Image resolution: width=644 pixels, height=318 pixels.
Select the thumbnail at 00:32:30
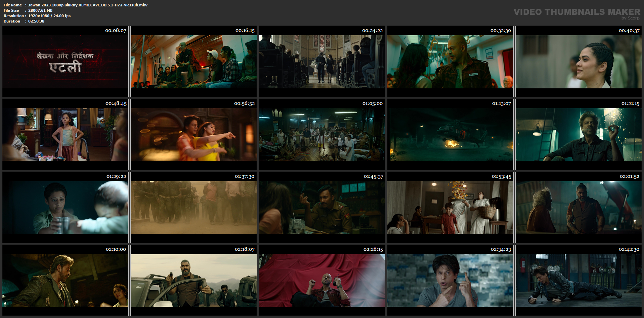pos(450,62)
